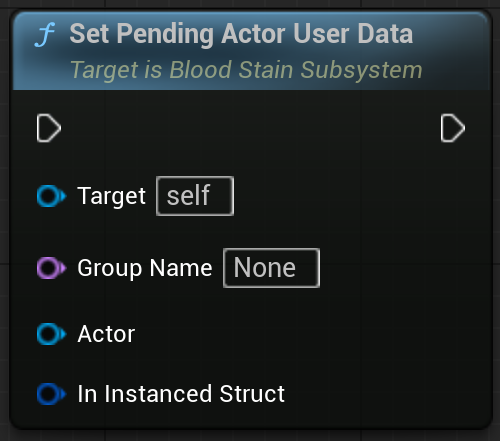Click empty node body right of Actor label
500x441 pixels.
pyautogui.click(x=300, y=334)
